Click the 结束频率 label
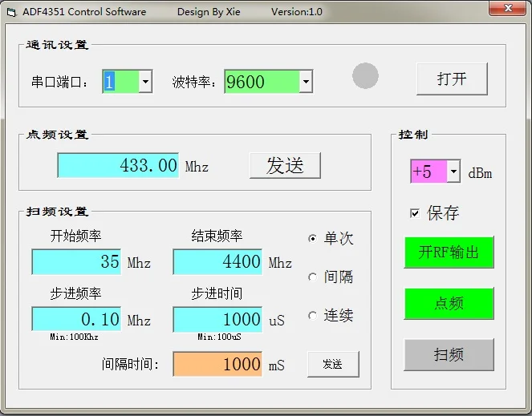 217,236
